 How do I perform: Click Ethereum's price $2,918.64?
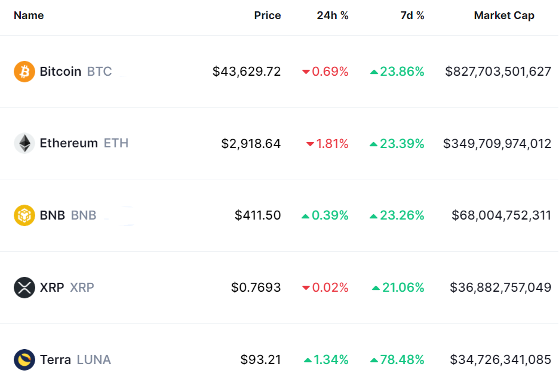pyautogui.click(x=251, y=144)
